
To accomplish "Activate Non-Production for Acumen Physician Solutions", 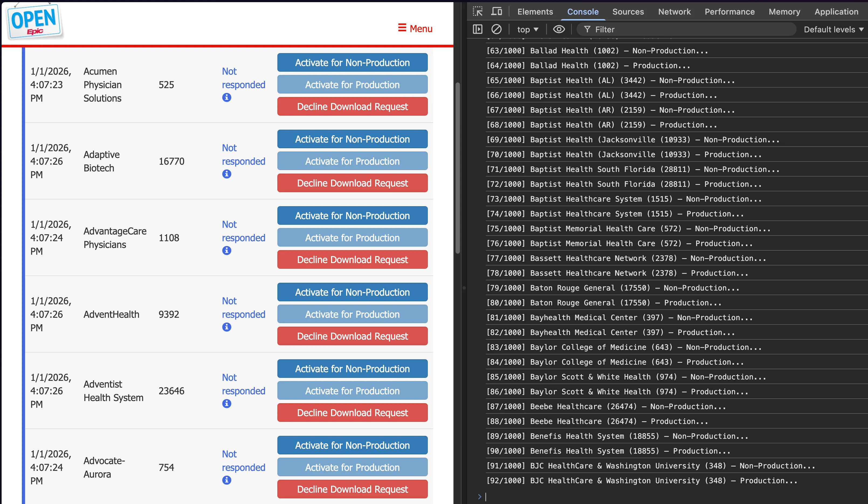I will [x=352, y=62].
